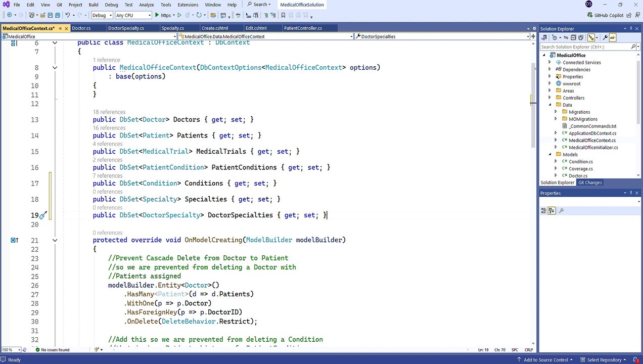Toggle Preview Selected Items in Solution Explorer
This screenshot has height=364, width=643.
(x=613, y=37)
